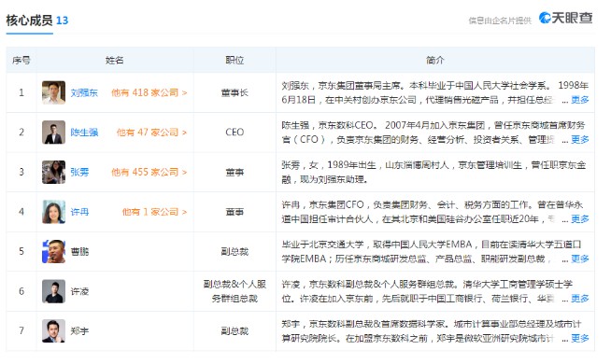Open 郑宇's profile photo
The image size is (611, 364).
tap(54, 331)
